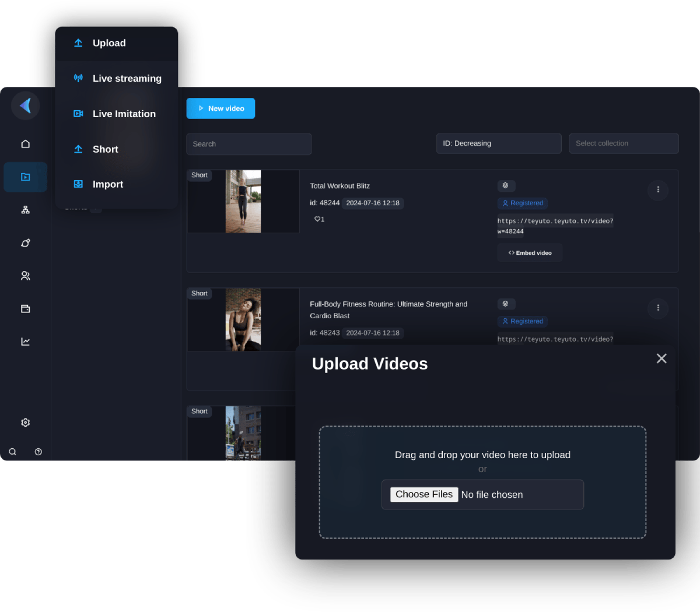
Task: Select the Video library icon in the sidebar
Action: 25,177
